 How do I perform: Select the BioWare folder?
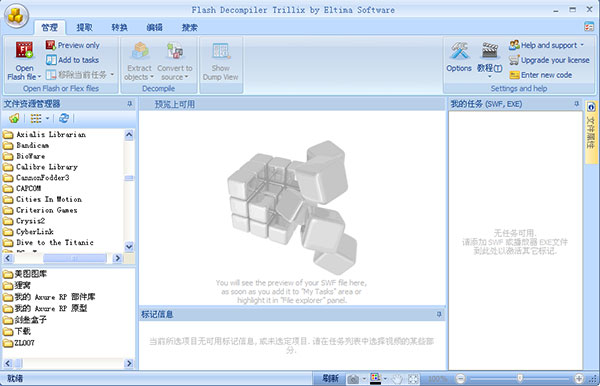point(24,156)
